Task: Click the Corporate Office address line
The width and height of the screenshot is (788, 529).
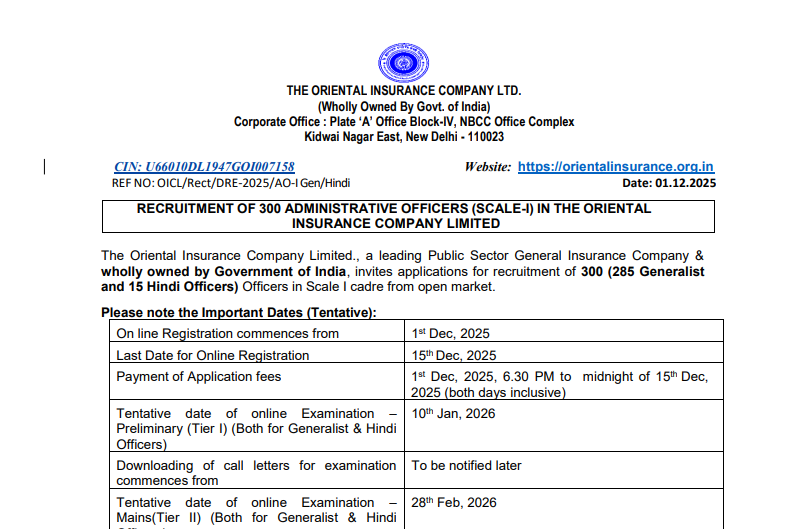Action: [x=403, y=122]
